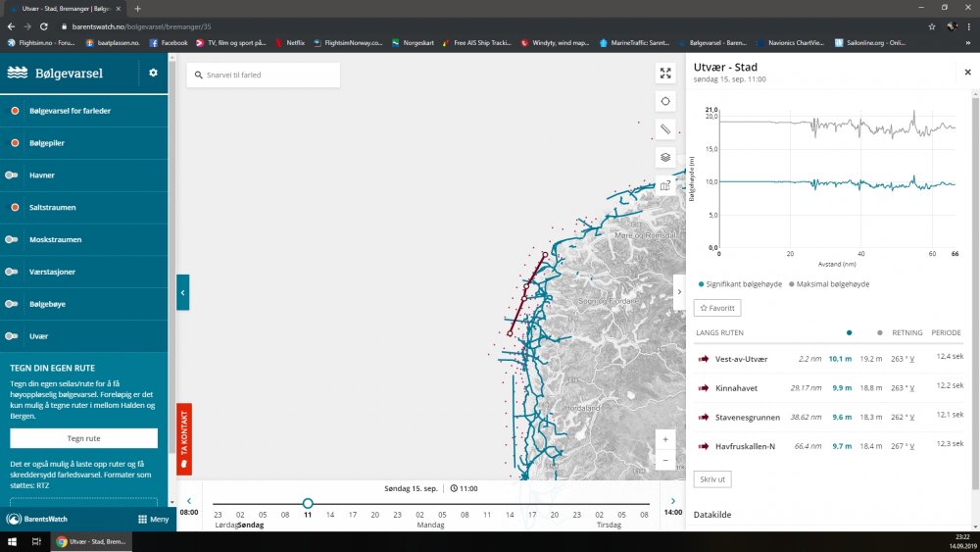Click the BarentsWatch logo
Viewport: 980px width, 552px height.
point(37,519)
